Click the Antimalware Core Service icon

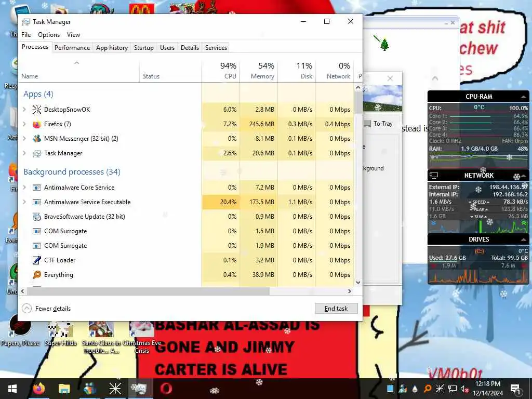tap(37, 188)
